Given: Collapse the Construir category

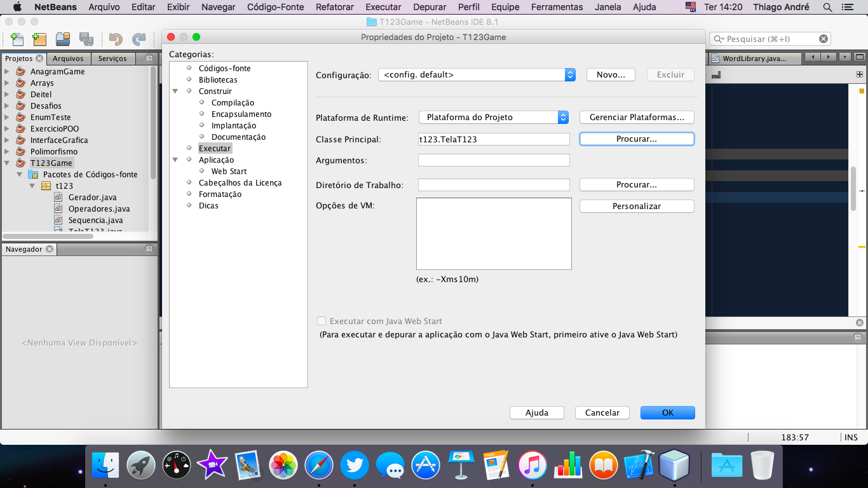Looking at the screenshot, I should coord(175,91).
